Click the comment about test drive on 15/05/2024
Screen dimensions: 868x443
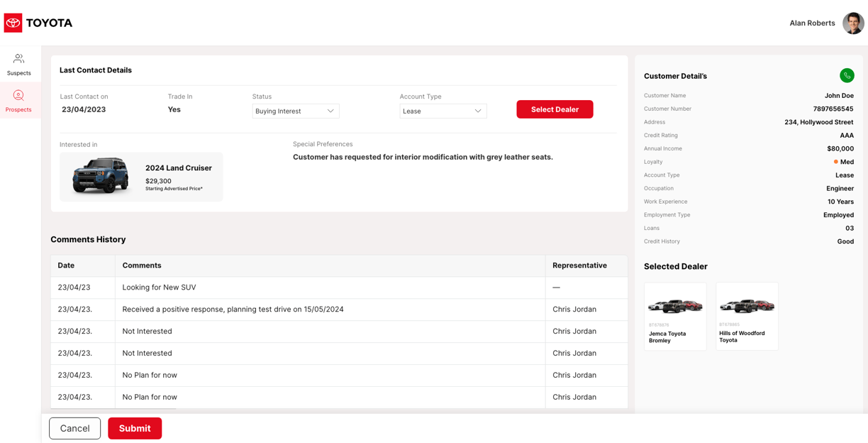click(233, 310)
